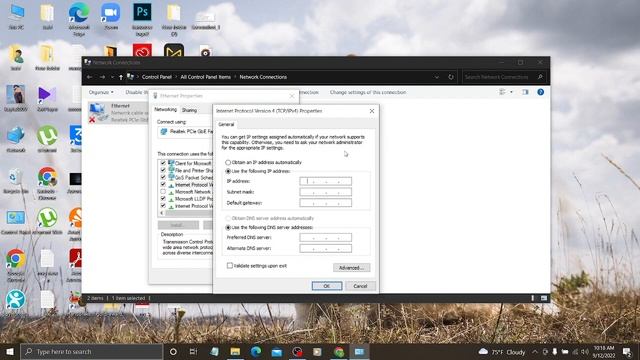The image size is (640, 360).
Task: Open notification center on taskbar
Action: pyautogui.click(x=627, y=351)
